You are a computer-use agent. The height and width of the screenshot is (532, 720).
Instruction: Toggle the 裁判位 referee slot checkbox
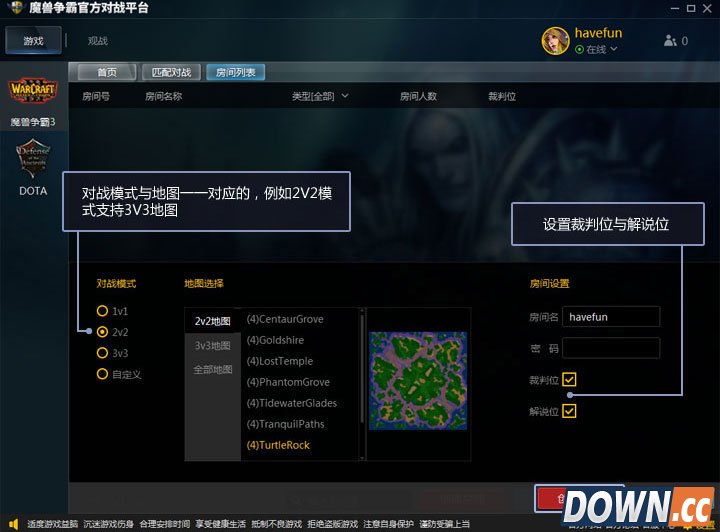569,380
